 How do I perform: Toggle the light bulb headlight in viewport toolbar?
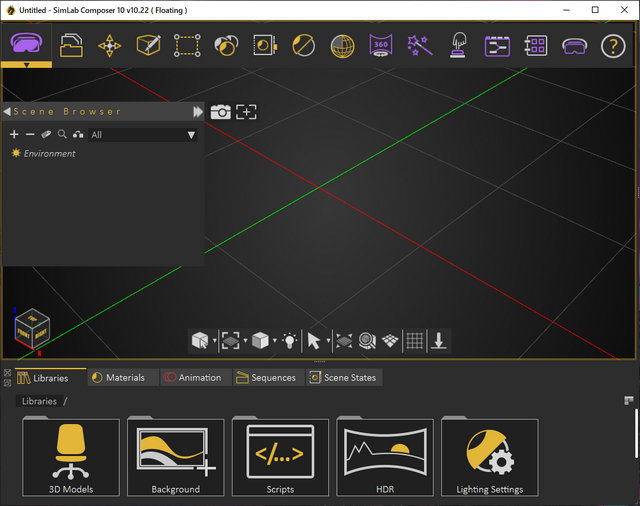click(x=290, y=341)
